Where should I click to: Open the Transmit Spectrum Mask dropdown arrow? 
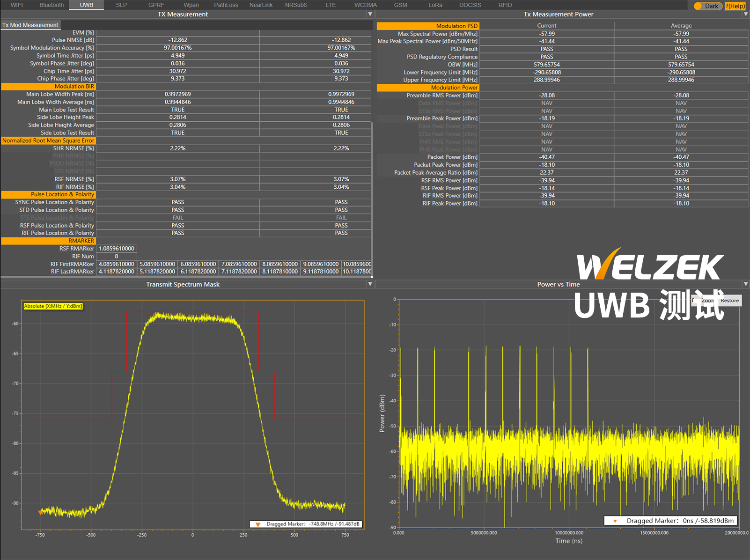pos(370,284)
